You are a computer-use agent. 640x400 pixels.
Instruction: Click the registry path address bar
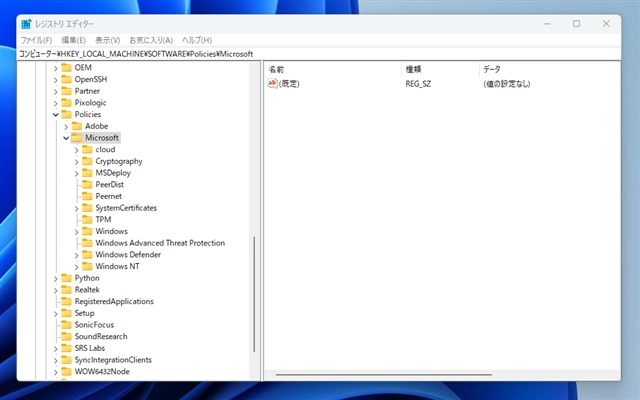319,54
